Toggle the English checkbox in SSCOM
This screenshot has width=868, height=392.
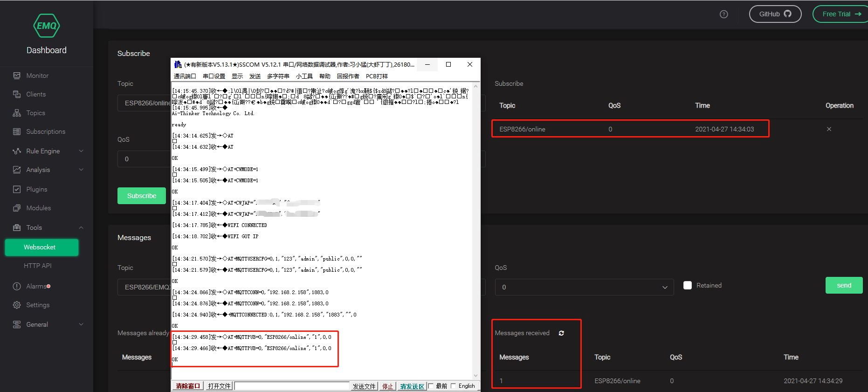tap(454, 386)
